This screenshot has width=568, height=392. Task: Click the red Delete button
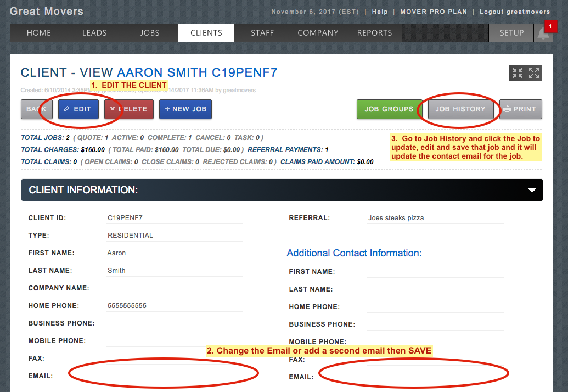tap(129, 109)
